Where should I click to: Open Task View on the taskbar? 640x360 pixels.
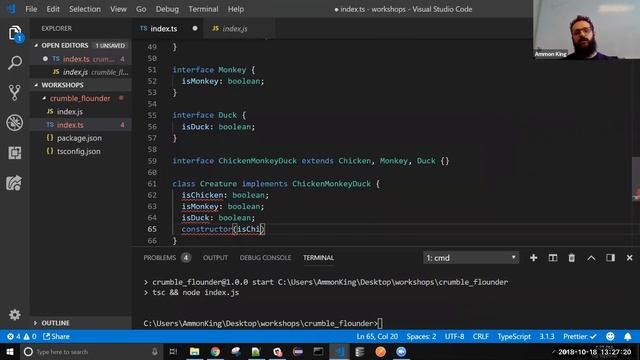pyautogui.click(x=173, y=351)
